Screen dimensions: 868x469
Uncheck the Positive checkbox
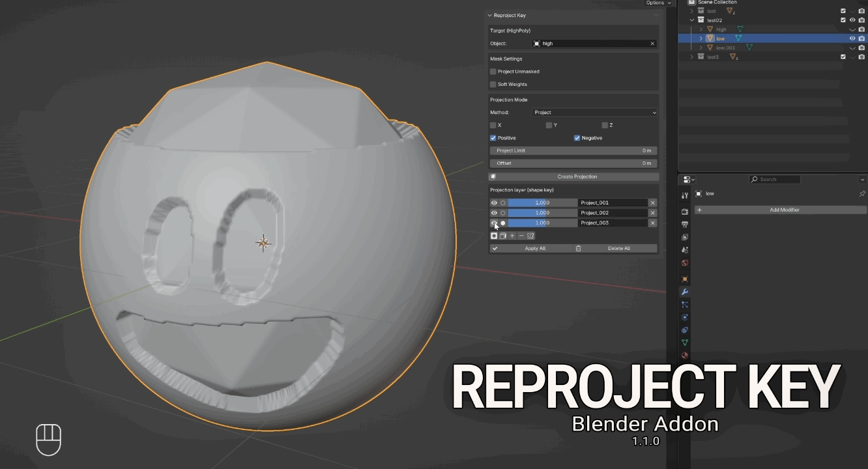(493, 138)
